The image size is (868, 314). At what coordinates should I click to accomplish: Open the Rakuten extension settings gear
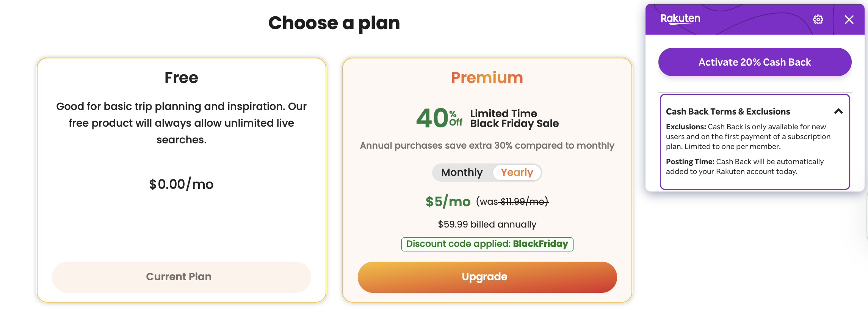coord(818,20)
